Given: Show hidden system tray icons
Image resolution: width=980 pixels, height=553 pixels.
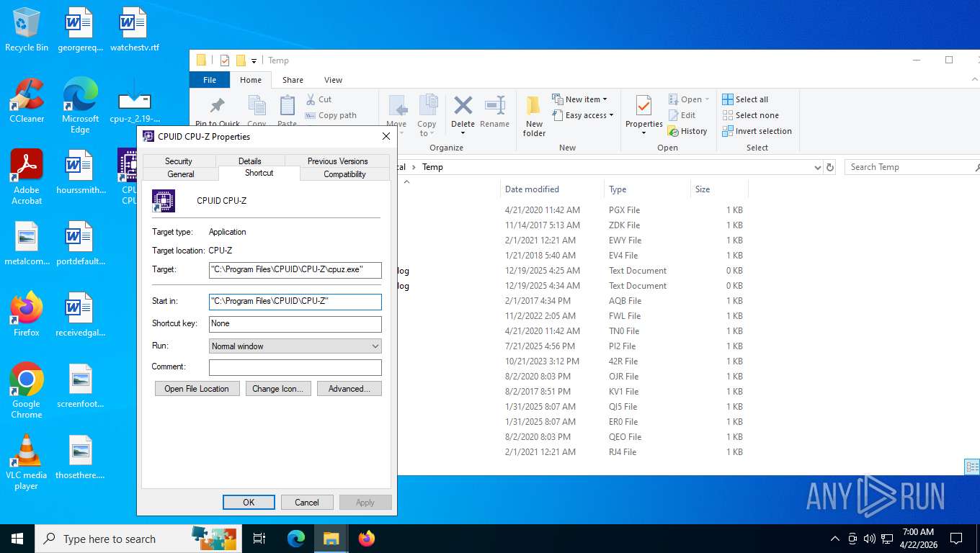Looking at the screenshot, I should tap(835, 539).
